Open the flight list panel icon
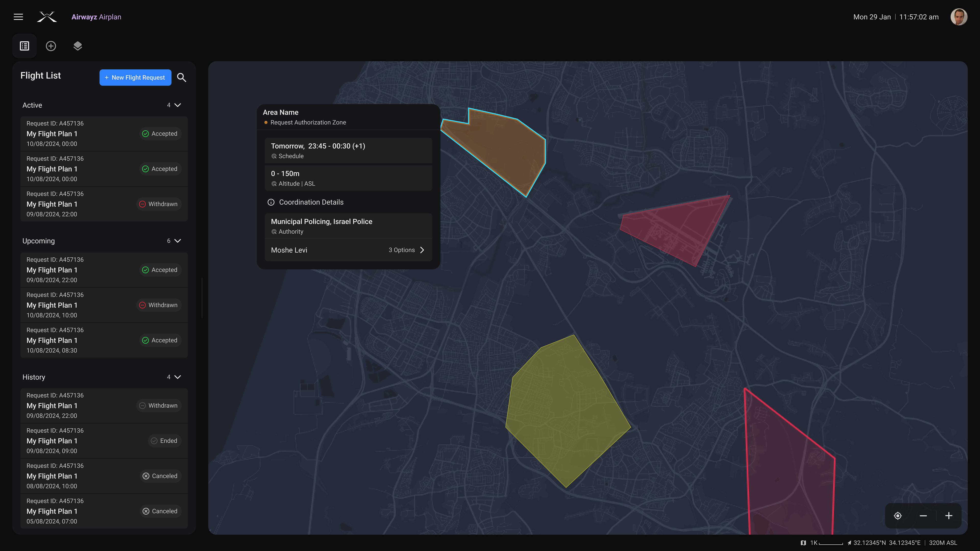 pos(24,46)
